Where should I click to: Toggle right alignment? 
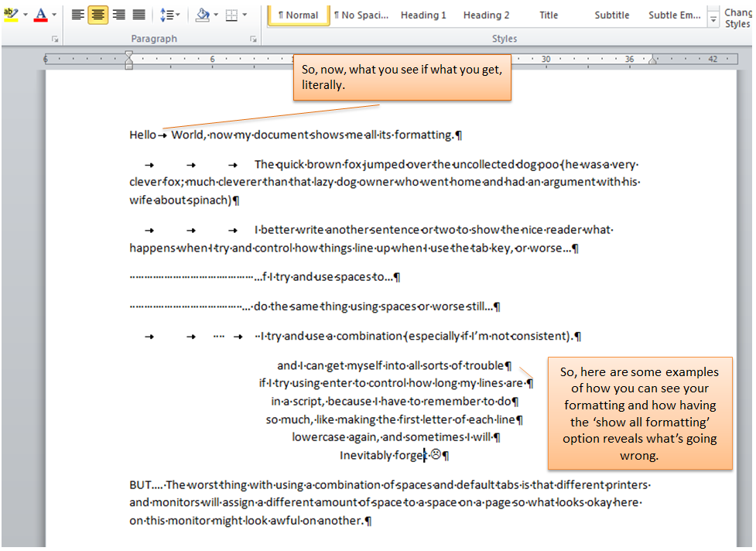tap(118, 14)
